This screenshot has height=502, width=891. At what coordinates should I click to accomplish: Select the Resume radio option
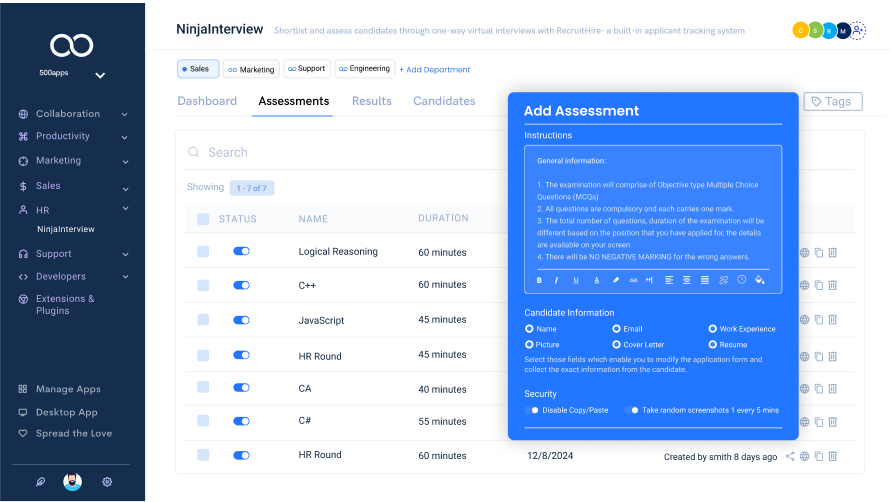[713, 345]
